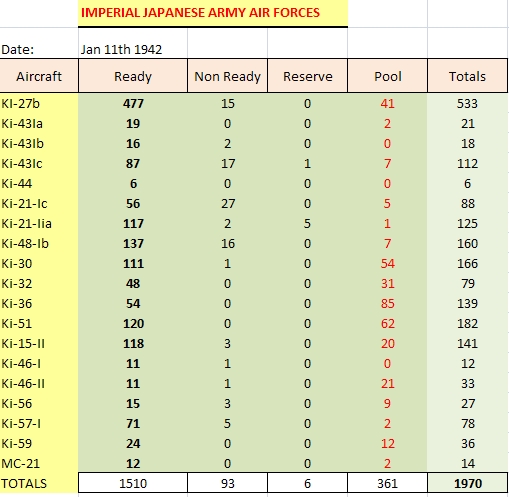The height and width of the screenshot is (497, 509).
Task: Select the 'Ki-46-I' row label
Action: 39,364
